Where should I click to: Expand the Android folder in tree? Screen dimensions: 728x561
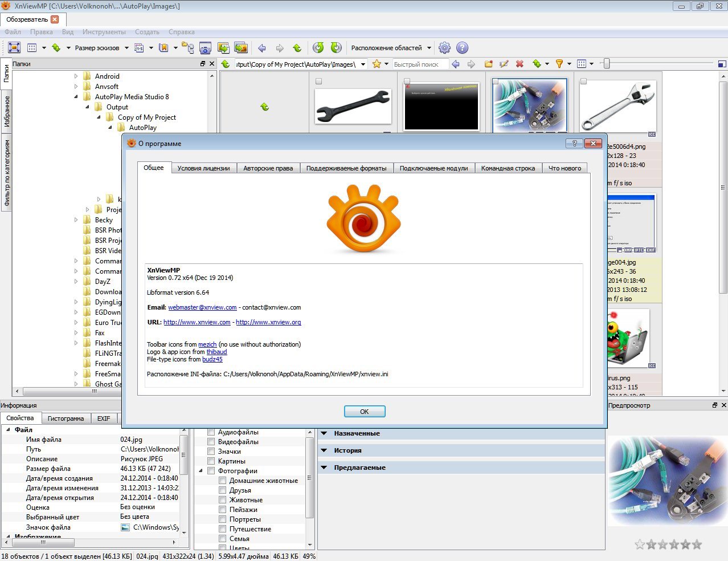(76, 76)
